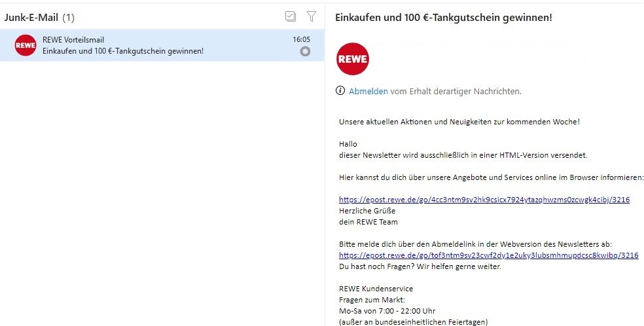Select the REWE Vorteilsmail message row
The width and height of the screenshot is (644, 326).
point(162,45)
